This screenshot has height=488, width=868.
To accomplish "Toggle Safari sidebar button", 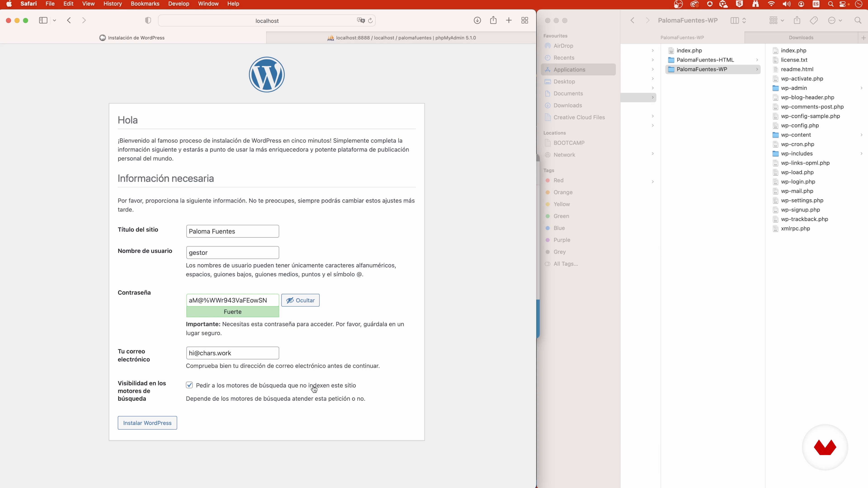I will click(43, 21).
